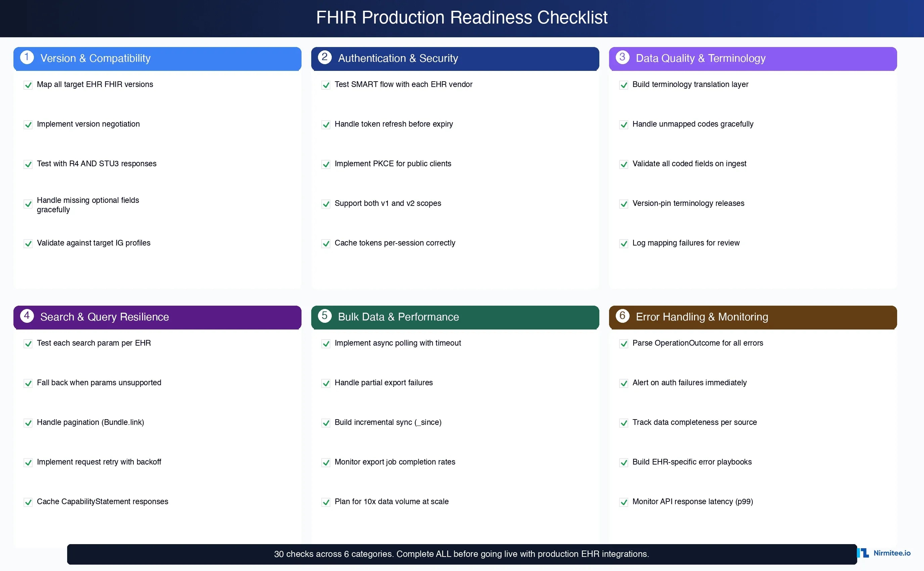Toggle checkbox for Handle missing optional fields gracefully
Viewport: 924px width, 571px height.
(28, 204)
